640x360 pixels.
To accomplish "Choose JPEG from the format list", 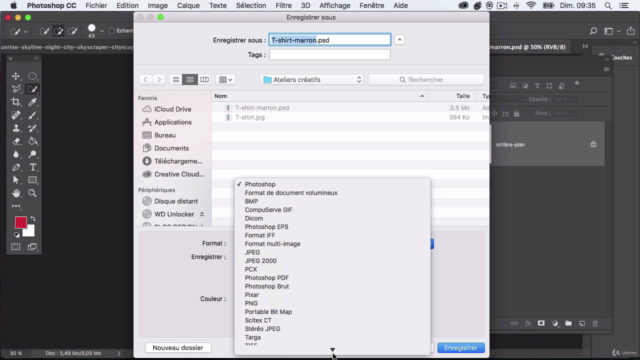I will (x=252, y=252).
